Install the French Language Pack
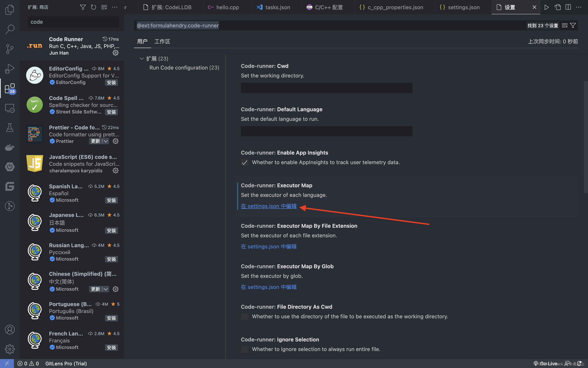588x368 pixels. (111, 348)
